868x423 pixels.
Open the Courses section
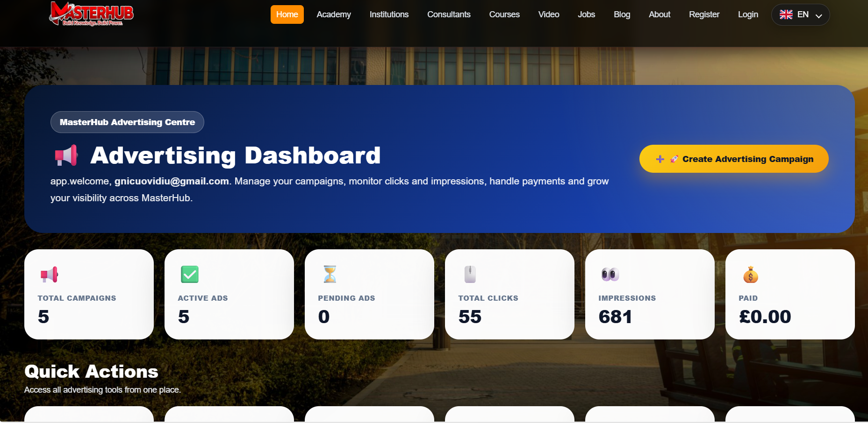504,14
